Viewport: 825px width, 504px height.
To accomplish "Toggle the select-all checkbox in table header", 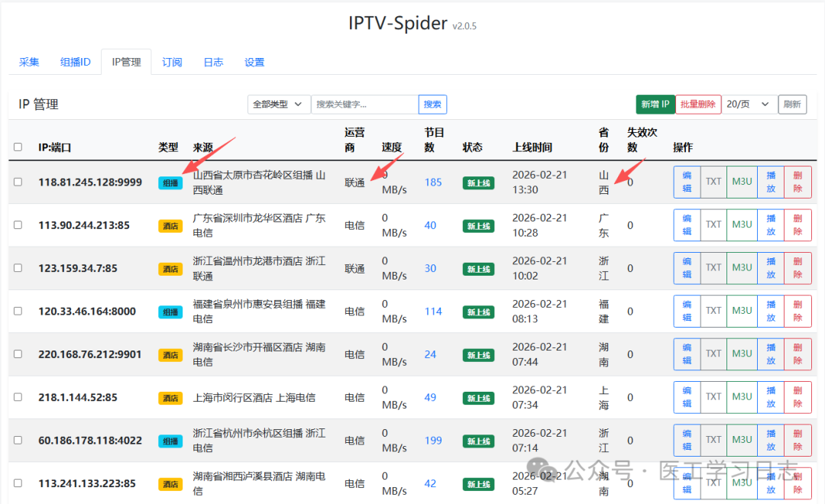I will click(18, 147).
